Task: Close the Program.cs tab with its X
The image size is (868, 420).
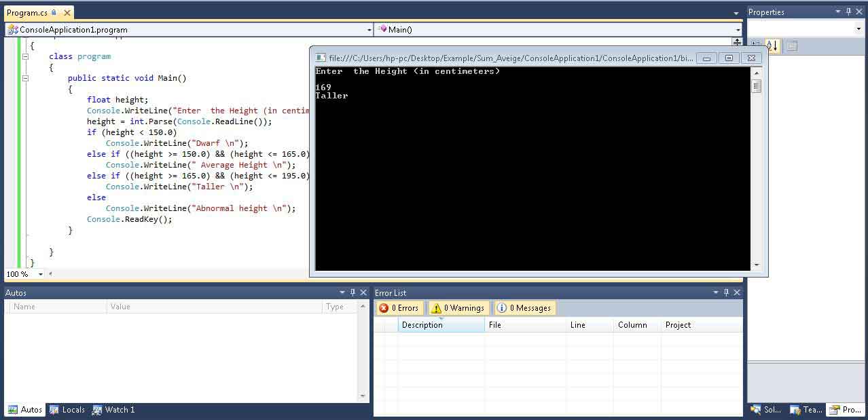Action: (67, 13)
